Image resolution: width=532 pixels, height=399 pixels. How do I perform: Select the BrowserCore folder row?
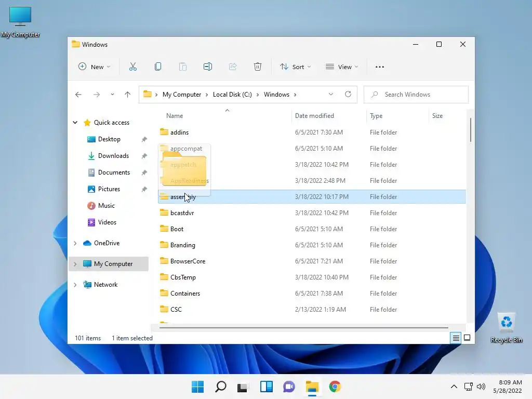tap(312, 261)
